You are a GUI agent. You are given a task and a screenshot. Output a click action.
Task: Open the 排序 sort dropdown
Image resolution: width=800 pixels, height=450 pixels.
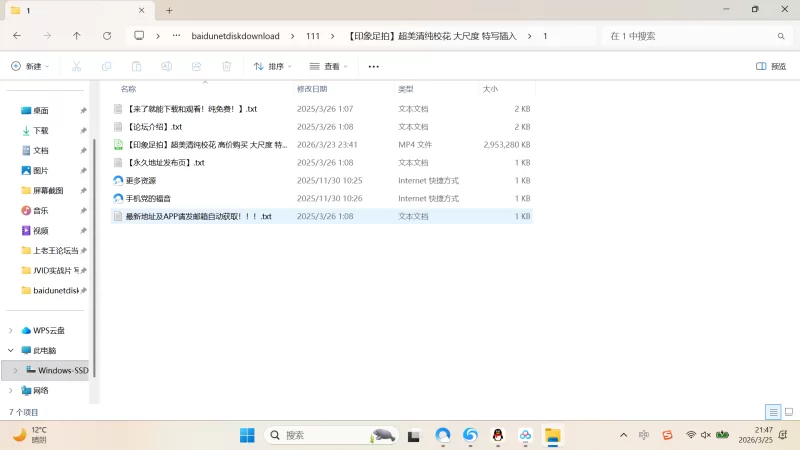tap(273, 66)
